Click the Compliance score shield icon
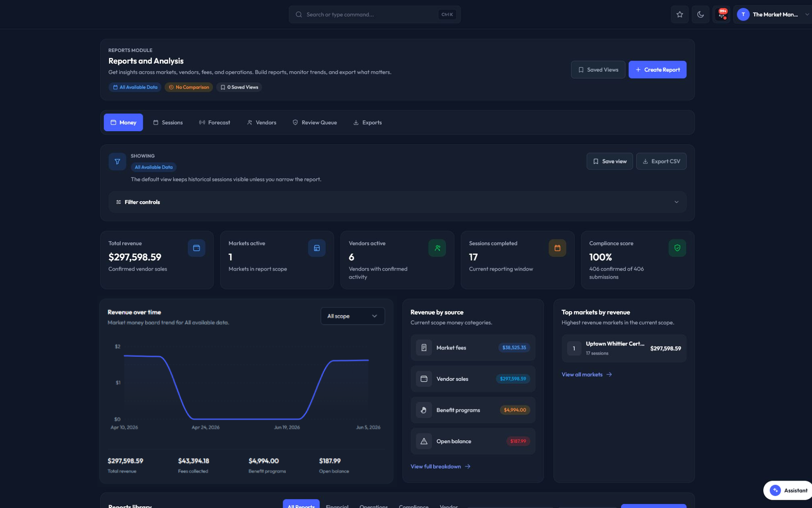The image size is (812, 508). tap(678, 248)
